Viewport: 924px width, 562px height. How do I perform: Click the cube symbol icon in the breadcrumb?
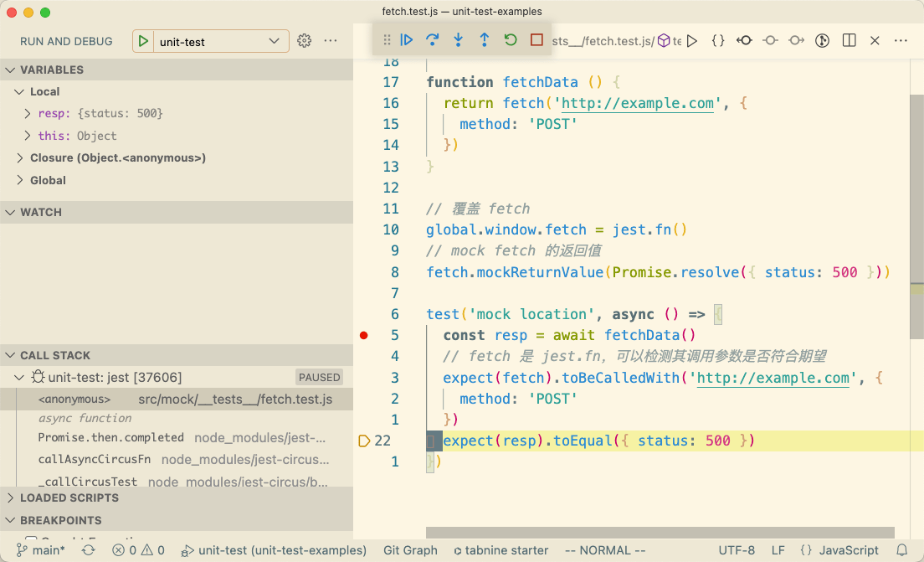[664, 41]
